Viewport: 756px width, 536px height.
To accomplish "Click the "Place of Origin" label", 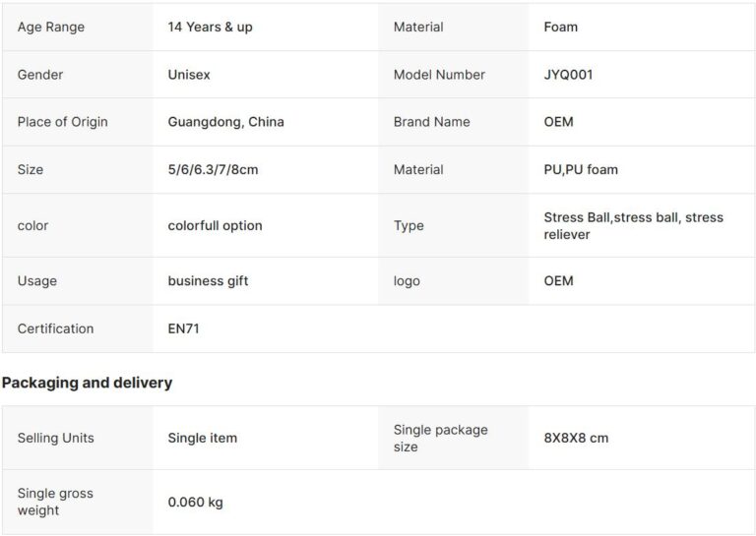I will (63, 122).
